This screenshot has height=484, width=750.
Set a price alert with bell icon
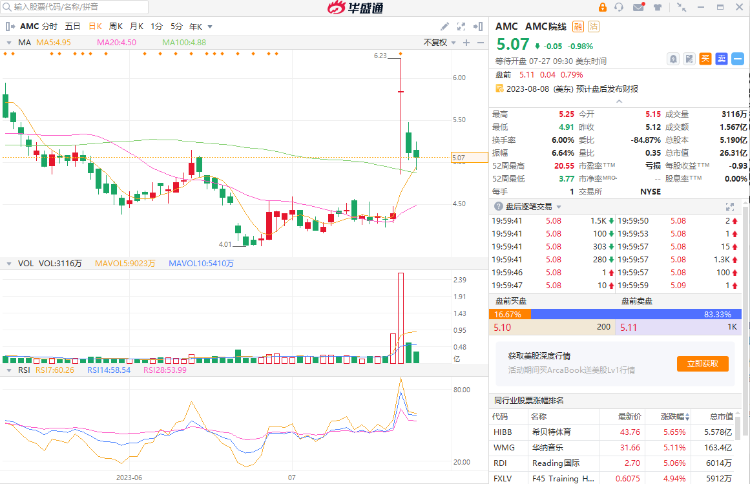point(673,59)
